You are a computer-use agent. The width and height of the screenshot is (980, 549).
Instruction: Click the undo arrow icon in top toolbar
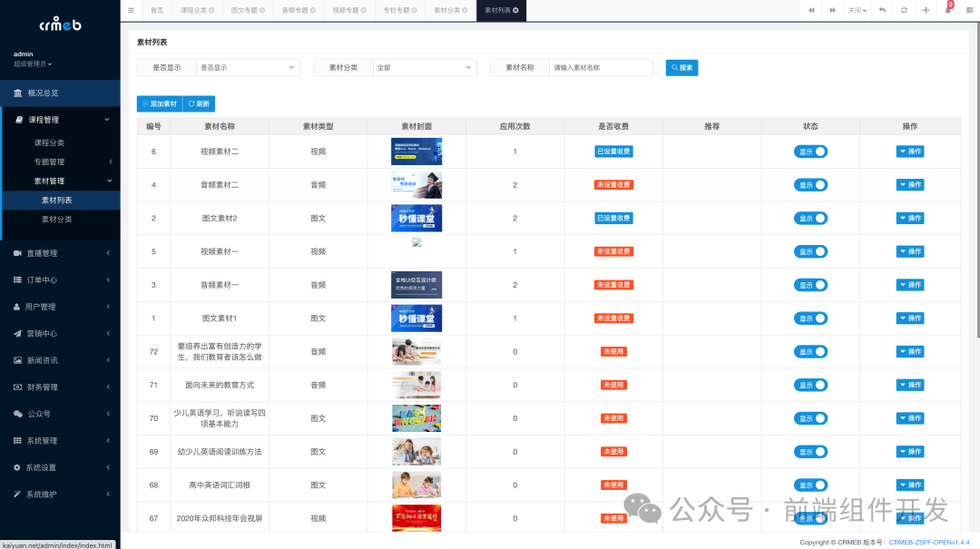pos(882,10)
